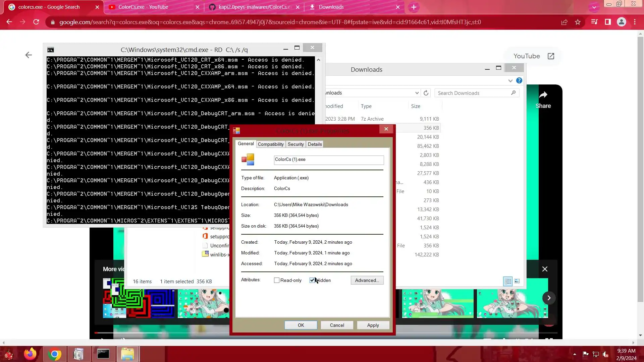Open the Chrome share page icon
The height and width of the screenshot is (362, 644).
564,22
